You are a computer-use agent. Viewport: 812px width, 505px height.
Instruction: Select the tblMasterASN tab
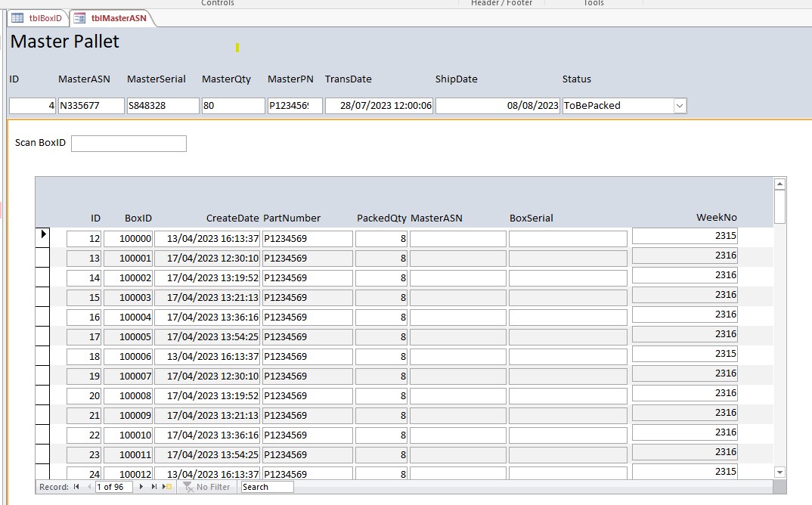pyautogui.click(x=112, y=18)
